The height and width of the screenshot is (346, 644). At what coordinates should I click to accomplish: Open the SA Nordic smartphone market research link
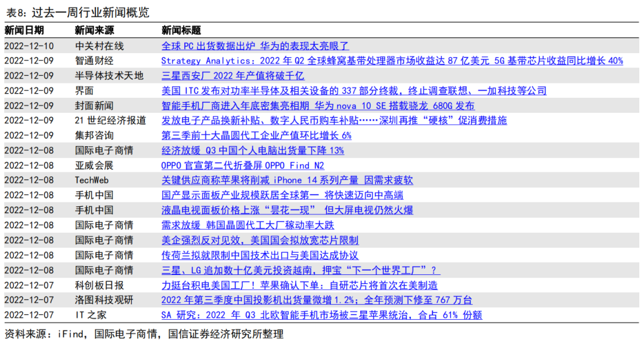(321, 315)
